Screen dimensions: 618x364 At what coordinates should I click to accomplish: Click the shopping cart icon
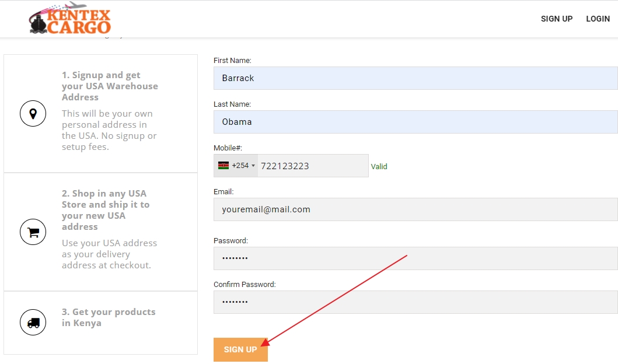(x=33, y=232)
